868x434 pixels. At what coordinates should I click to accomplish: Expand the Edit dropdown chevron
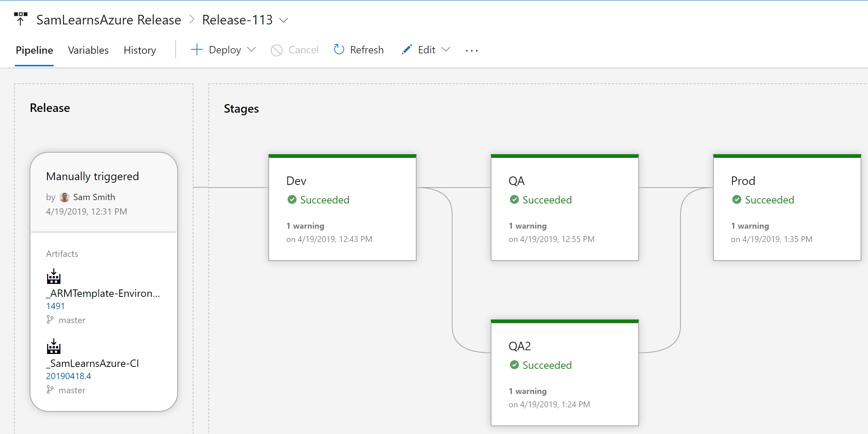click(446, 50)
